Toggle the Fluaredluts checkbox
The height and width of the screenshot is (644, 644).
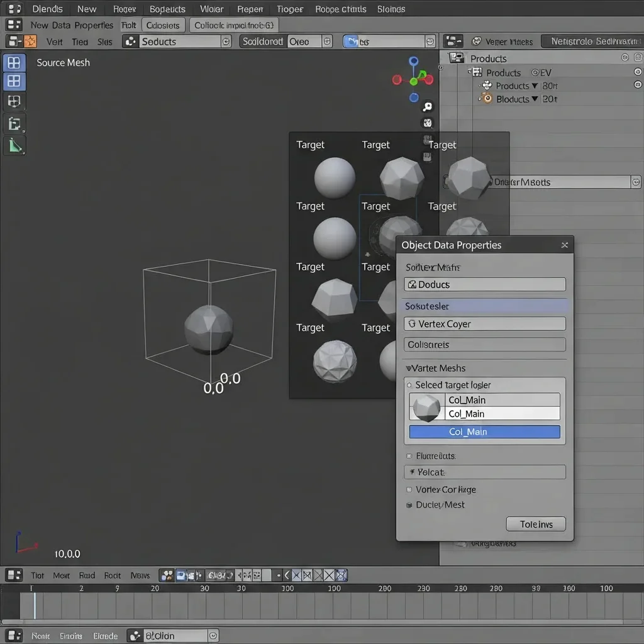409,456
